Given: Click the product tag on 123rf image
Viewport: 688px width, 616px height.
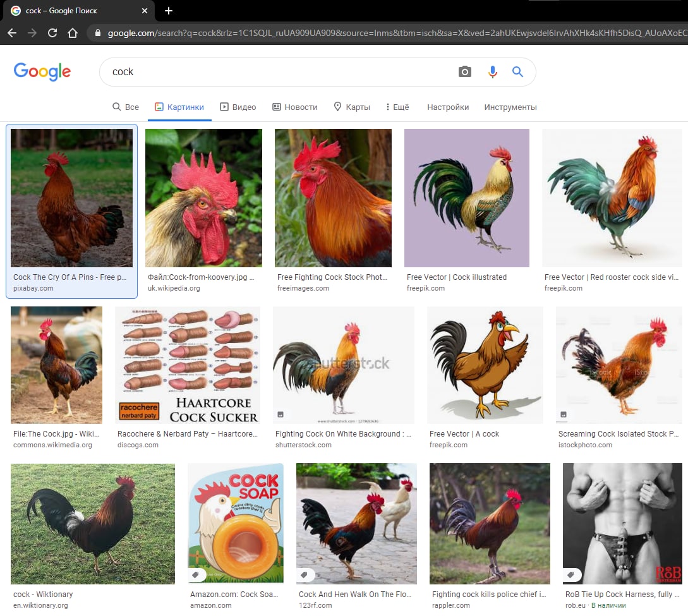Looking at the screenshot, I should (x=304, y=574).
